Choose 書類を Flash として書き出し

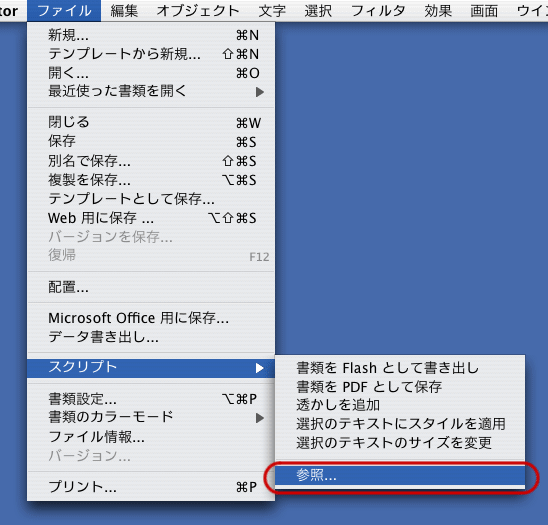(x=400, y=368)
